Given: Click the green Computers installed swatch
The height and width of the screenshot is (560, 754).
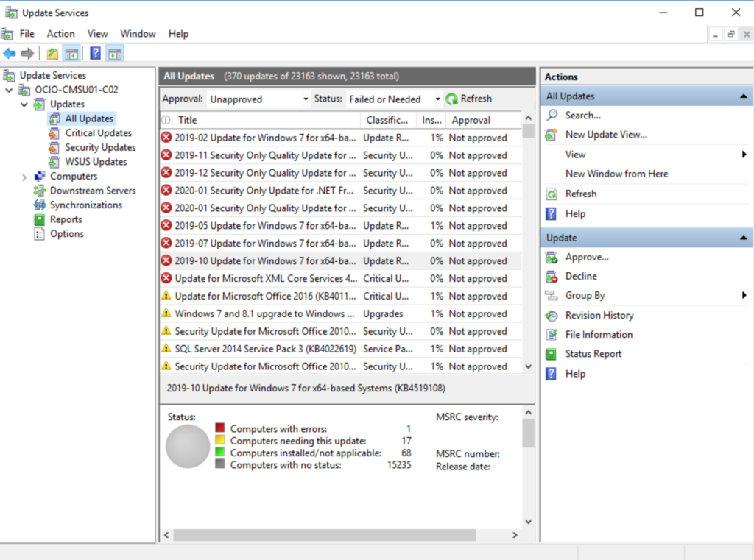Looking at the screenshot, I should (219, 452).
